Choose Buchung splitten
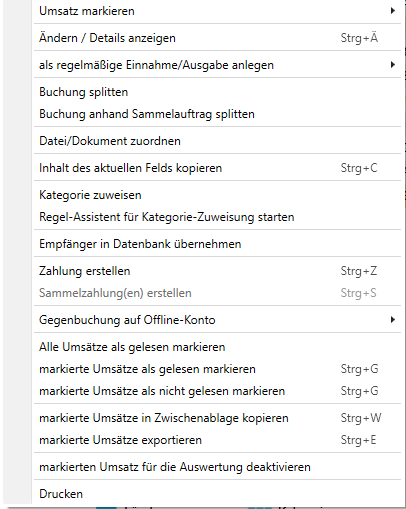The height and width of the screenshot is (509, 406). click(217, 92)
